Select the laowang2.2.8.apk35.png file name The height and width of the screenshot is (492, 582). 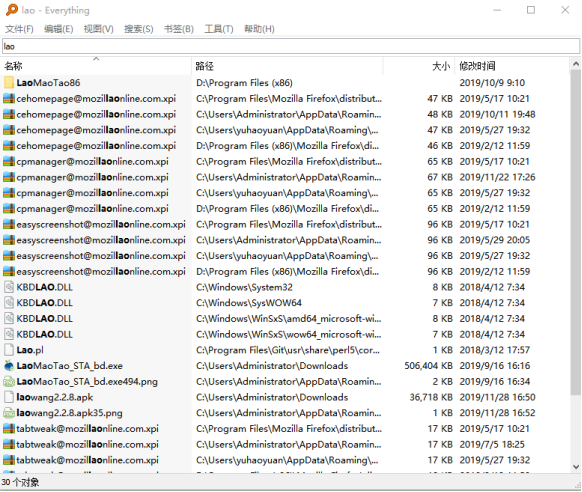point(69,413)
